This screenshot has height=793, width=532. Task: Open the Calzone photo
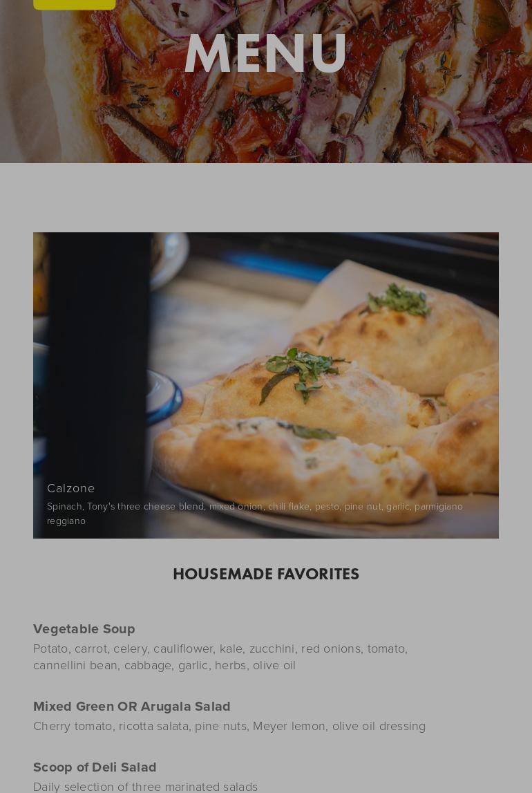click(266, 385)
